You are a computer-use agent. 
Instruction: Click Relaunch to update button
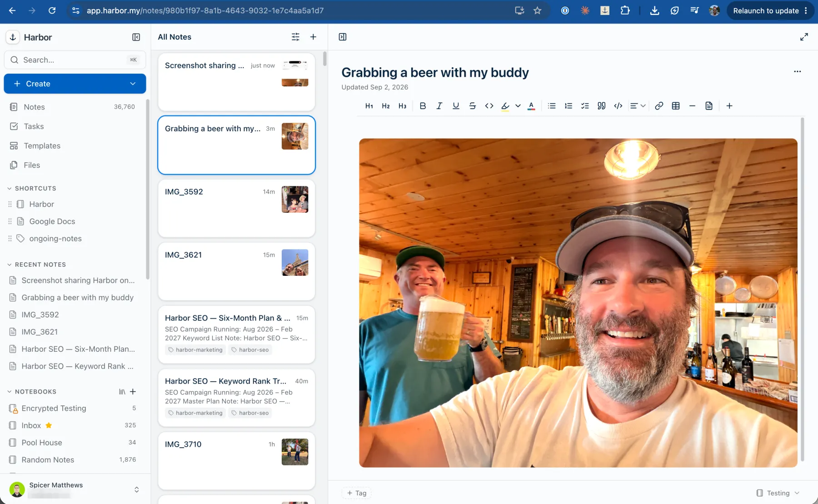click(770, 10)
